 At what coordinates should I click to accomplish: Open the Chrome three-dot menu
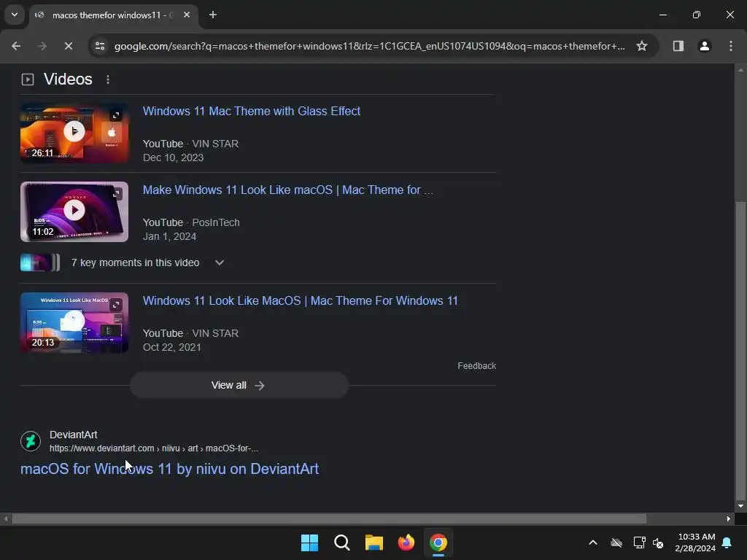click(x=731, y=46)
